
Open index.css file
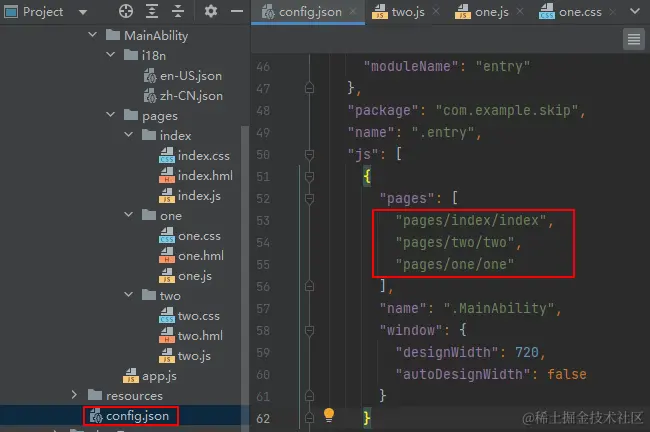194,155
